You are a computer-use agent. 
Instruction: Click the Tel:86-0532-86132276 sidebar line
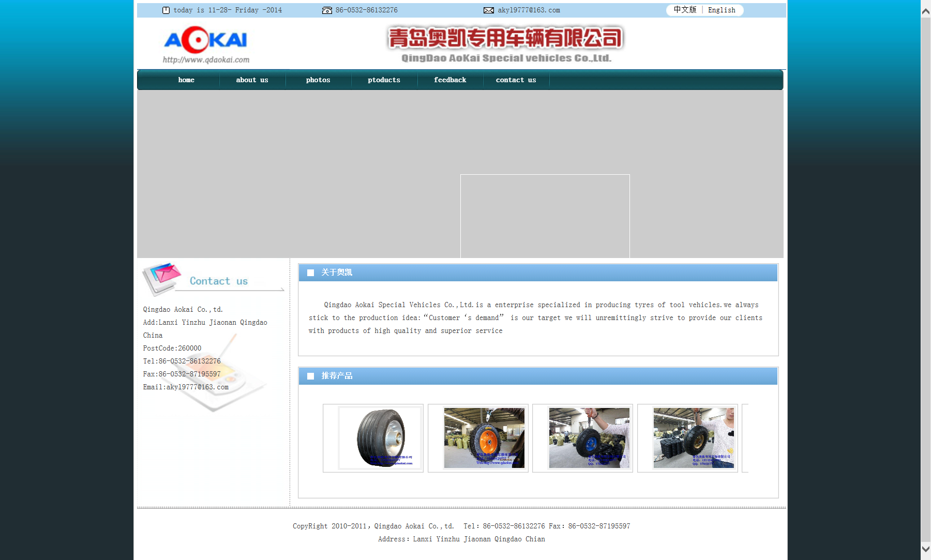(x=182, y=361)
